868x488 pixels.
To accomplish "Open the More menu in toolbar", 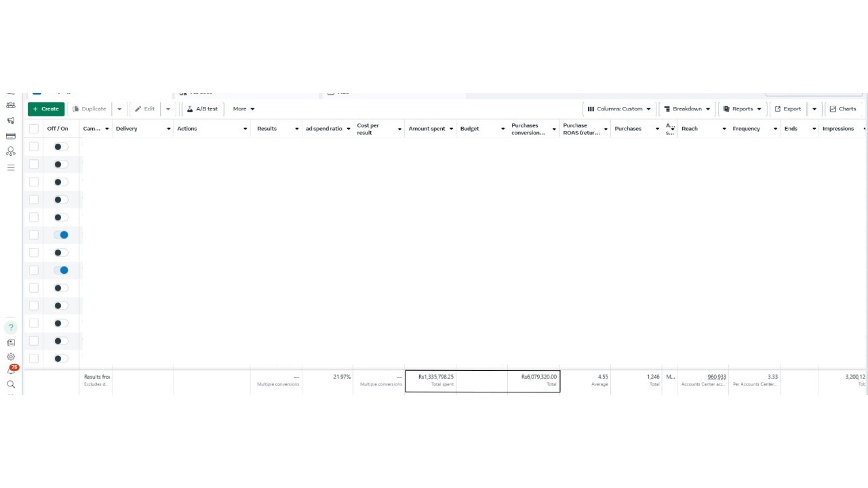I will tap(243, 108).
